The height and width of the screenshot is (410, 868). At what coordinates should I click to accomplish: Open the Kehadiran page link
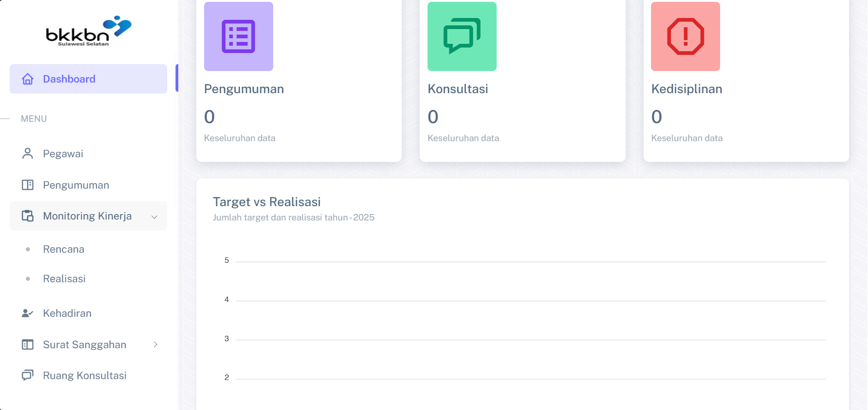(x=67, y=313)
